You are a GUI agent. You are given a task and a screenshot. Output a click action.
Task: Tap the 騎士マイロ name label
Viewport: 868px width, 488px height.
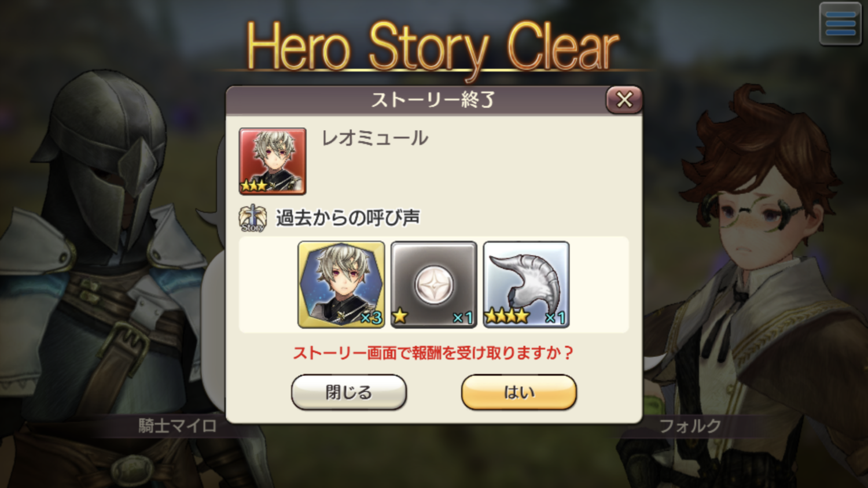click(178, 426)
